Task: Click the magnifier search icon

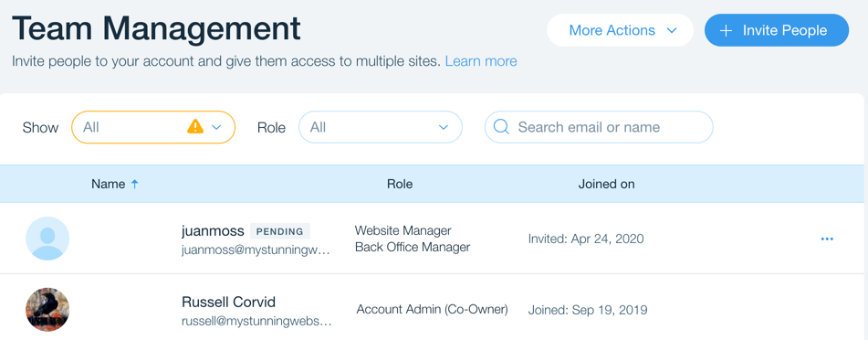Action: click(x=501, y=127)
